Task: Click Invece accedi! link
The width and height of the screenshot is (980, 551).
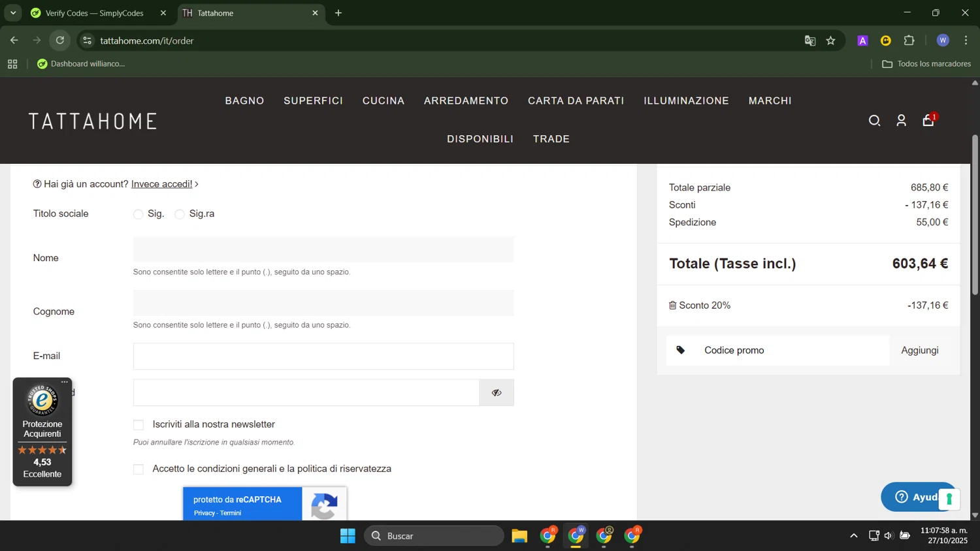Action: 162,184
